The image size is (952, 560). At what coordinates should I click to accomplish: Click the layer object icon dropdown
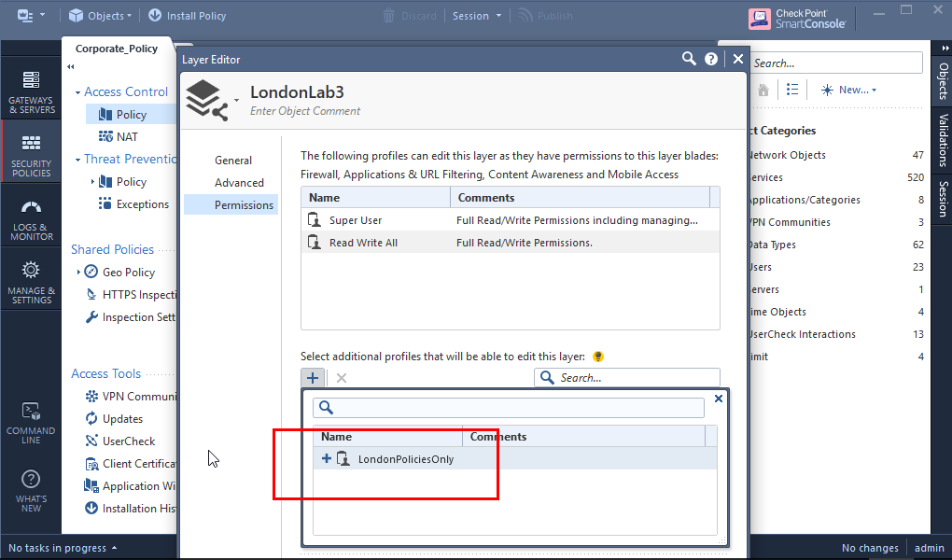tap(237, 100)
